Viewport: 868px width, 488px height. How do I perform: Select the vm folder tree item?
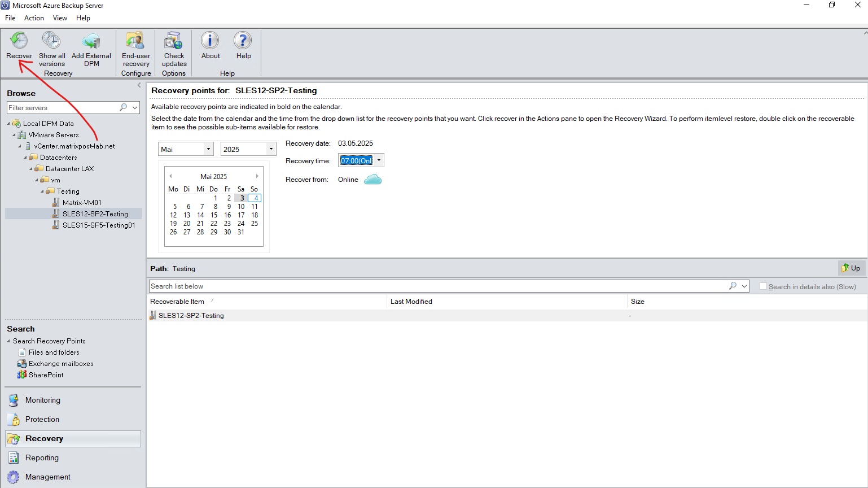(55, 180)
